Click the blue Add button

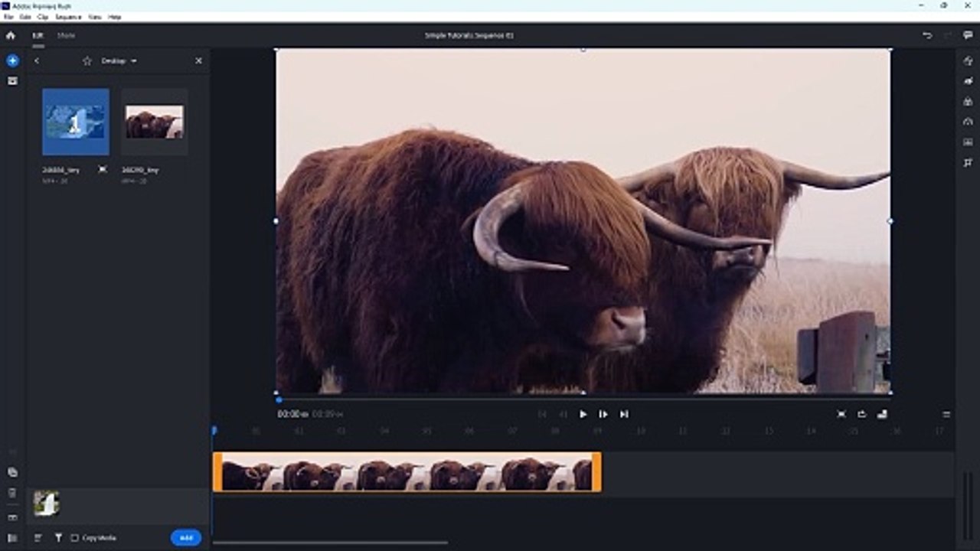[x=186, y=538]
